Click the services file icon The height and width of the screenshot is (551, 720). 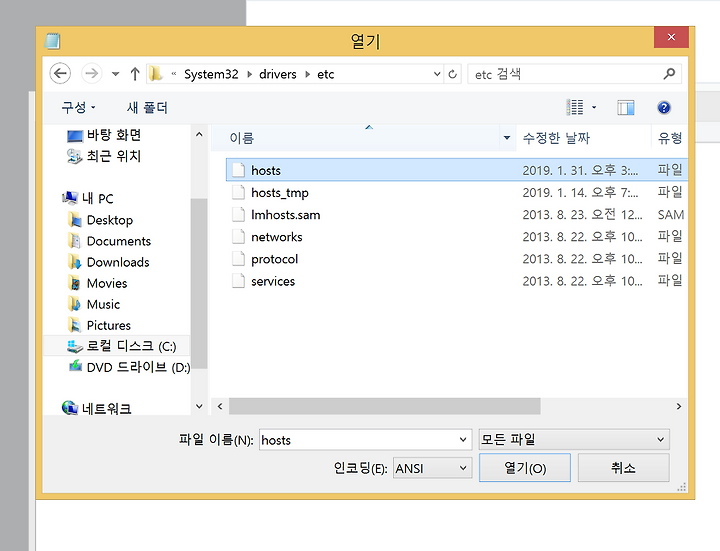pos(238,281)
